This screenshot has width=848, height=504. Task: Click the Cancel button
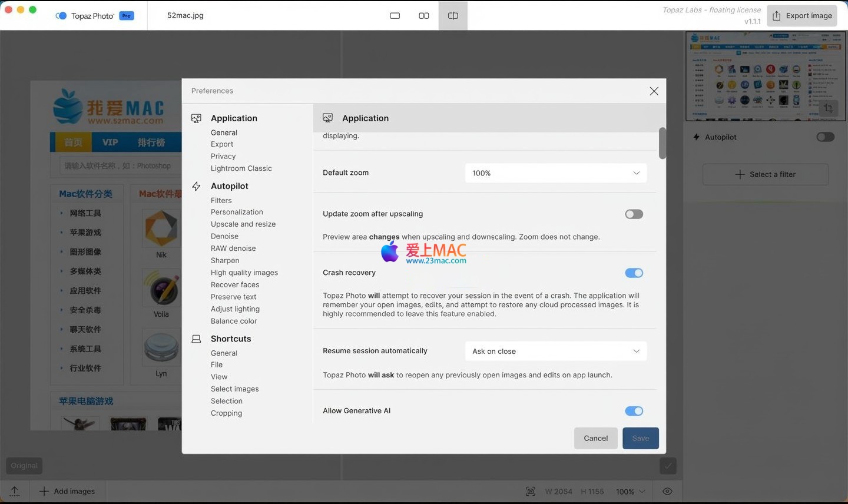click(595, 439)
